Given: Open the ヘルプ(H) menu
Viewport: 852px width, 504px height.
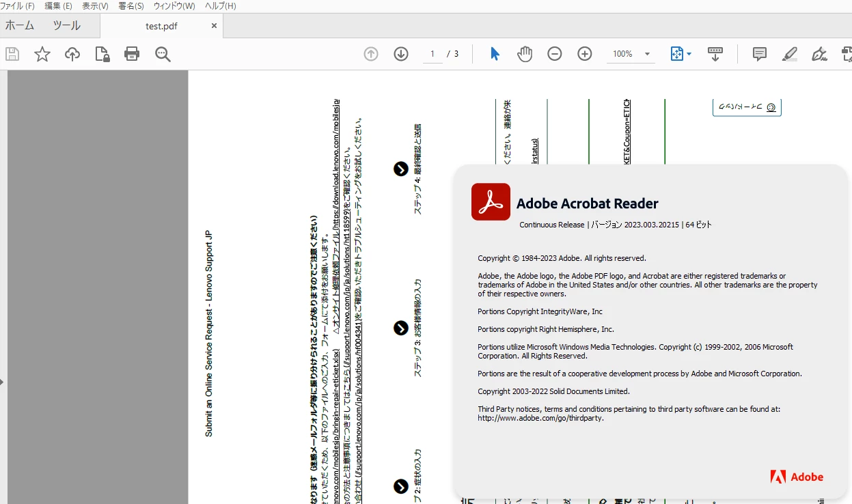Looking at the screenshot, I should [220, 5].
